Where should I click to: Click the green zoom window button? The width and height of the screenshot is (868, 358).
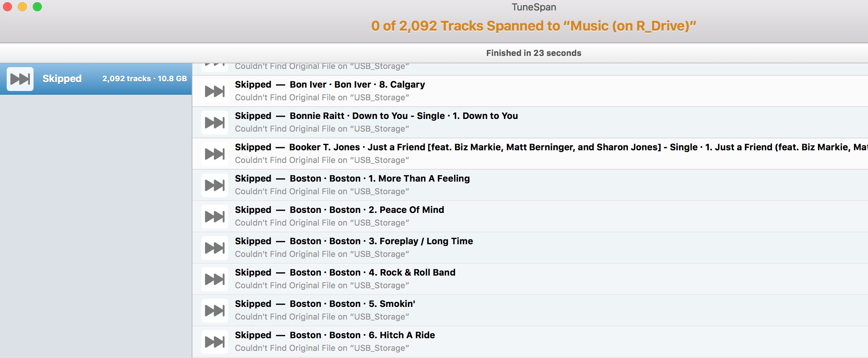coord(37,7)
